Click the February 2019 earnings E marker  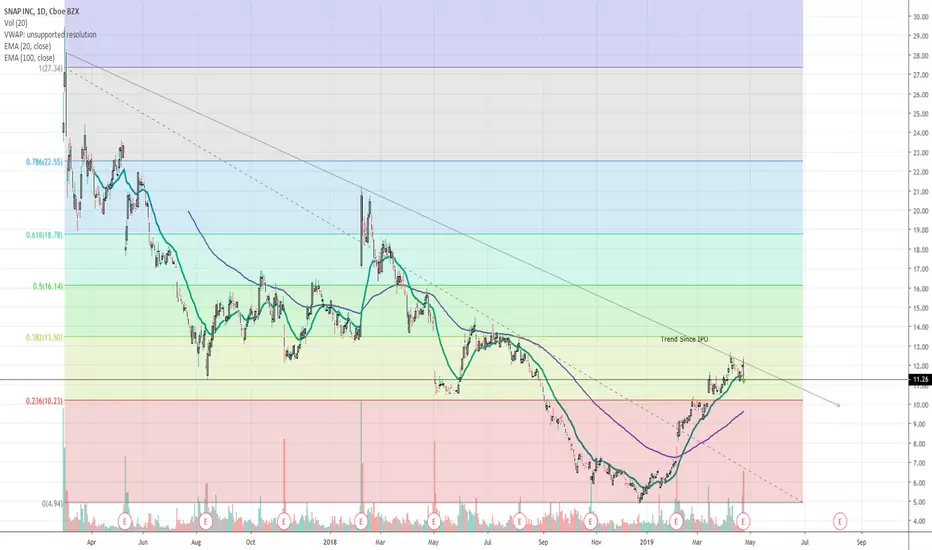click(x=676, y=521)
